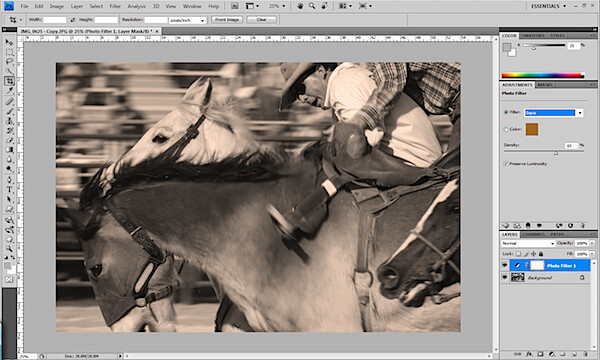600x360 pixels.
Task: Select the Move tool in toolbox
Action: [9, 42]
